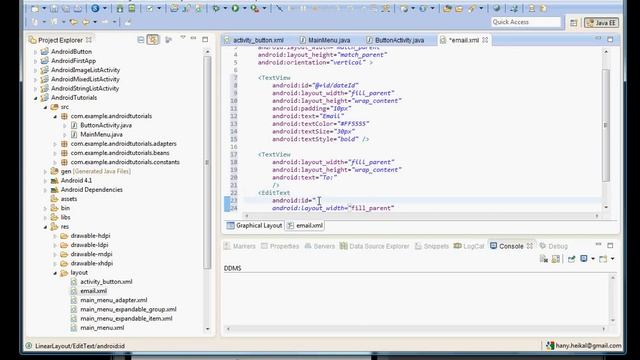Click the green Run toolbar icon

pos(236,9)
